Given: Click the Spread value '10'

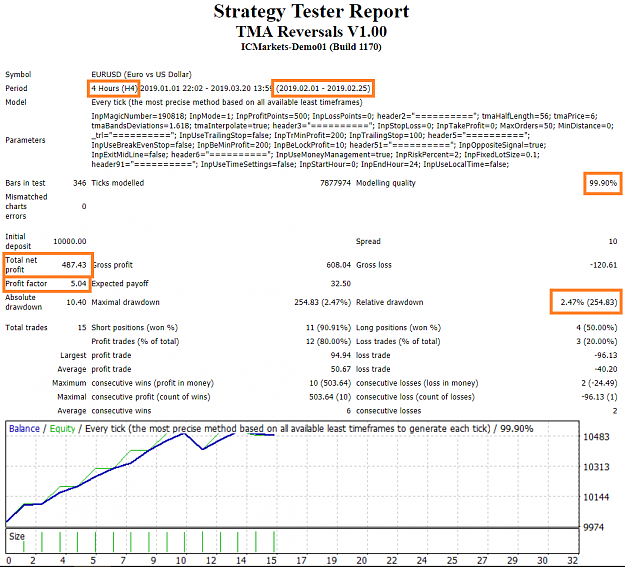Looking at the screenshot, I should [x=613, y=241].
